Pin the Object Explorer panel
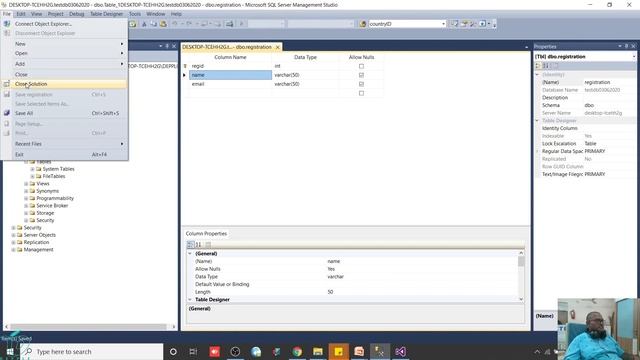640x360 pixels. tap(167, 47)
